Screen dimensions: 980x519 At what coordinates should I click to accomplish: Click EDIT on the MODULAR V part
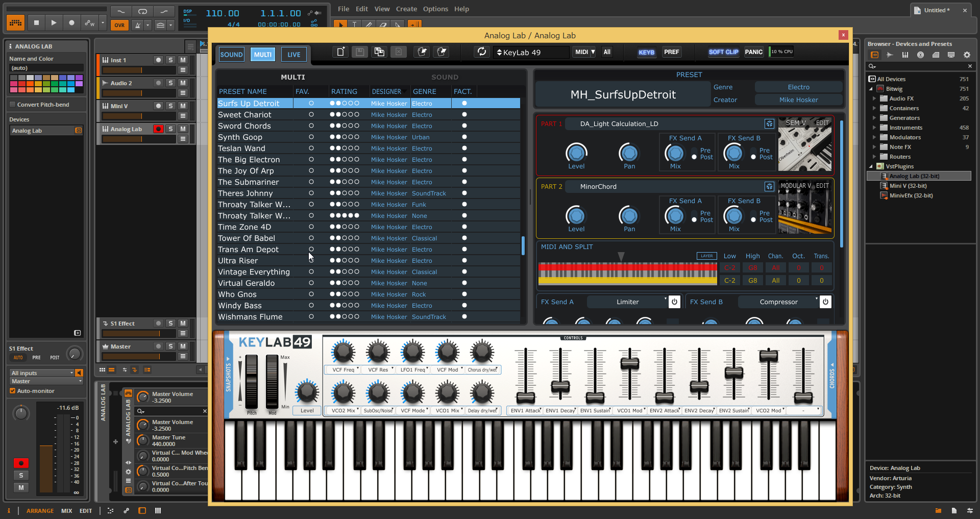click(822, 186)
